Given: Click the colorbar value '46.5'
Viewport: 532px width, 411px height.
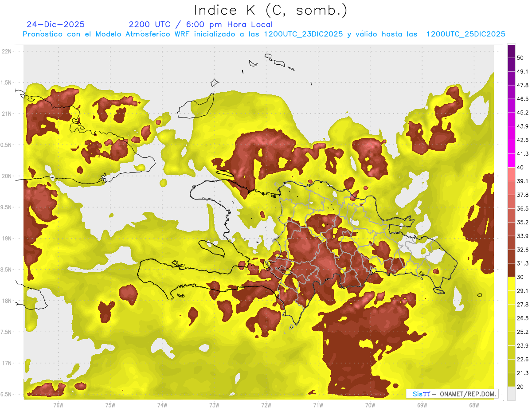Looking at the screenshot, I should [522, 99].
